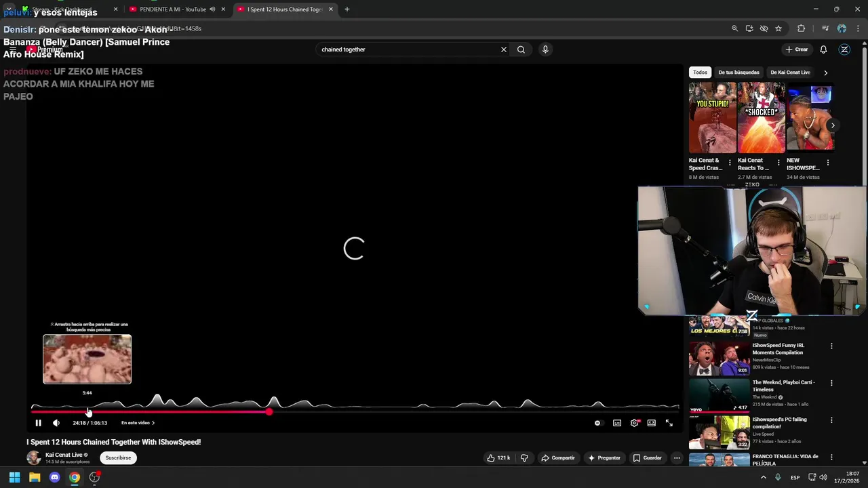Open the Kai Cenat Live channel name
This screenshot has height=488, width=868.
point(64,455)
